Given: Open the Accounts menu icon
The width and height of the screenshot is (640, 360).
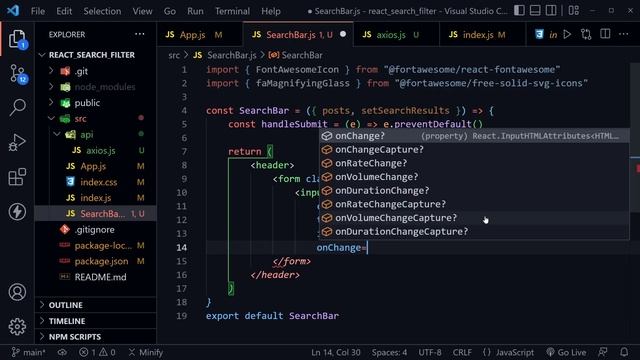Looking at the screenshot, I should pyautogui.click(x=17, y=292).
